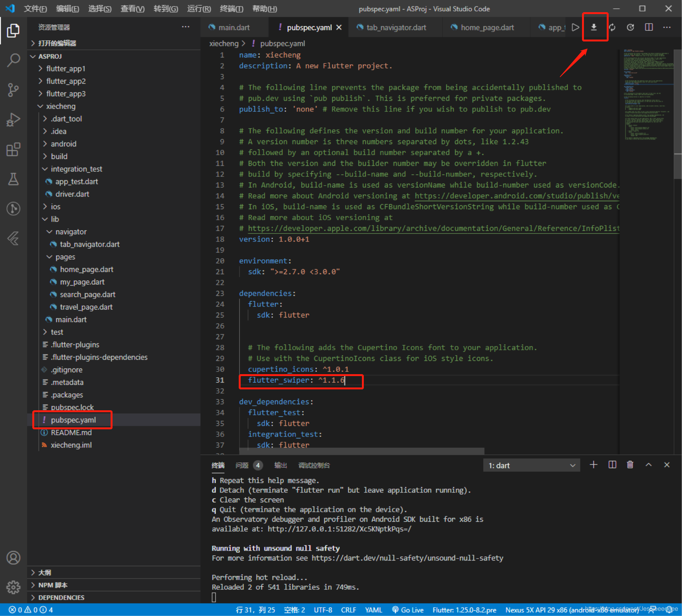Open pubspec.yaml in file explorer

pyautogui.click(x=73, y=420)
